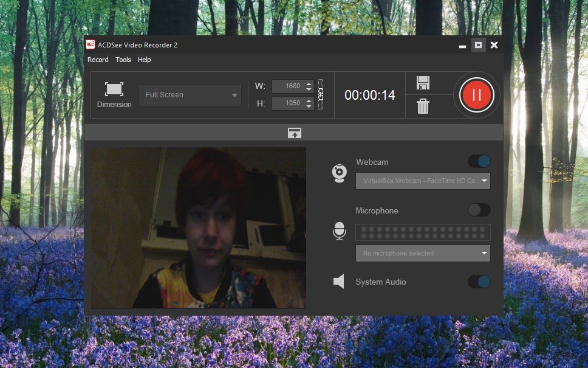Open the Tools menu
The image size is (588, 368).
(123, 60)
